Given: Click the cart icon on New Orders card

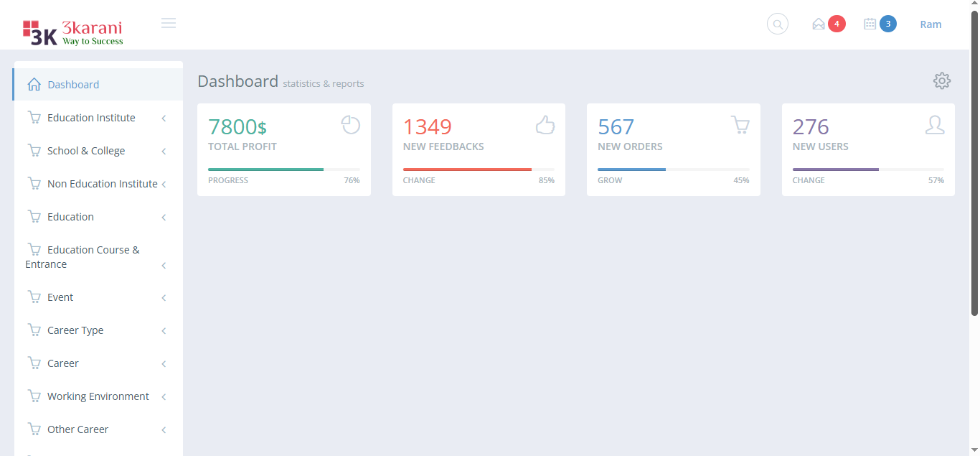Looking at the screenshot, I should [x=740, y=125].
